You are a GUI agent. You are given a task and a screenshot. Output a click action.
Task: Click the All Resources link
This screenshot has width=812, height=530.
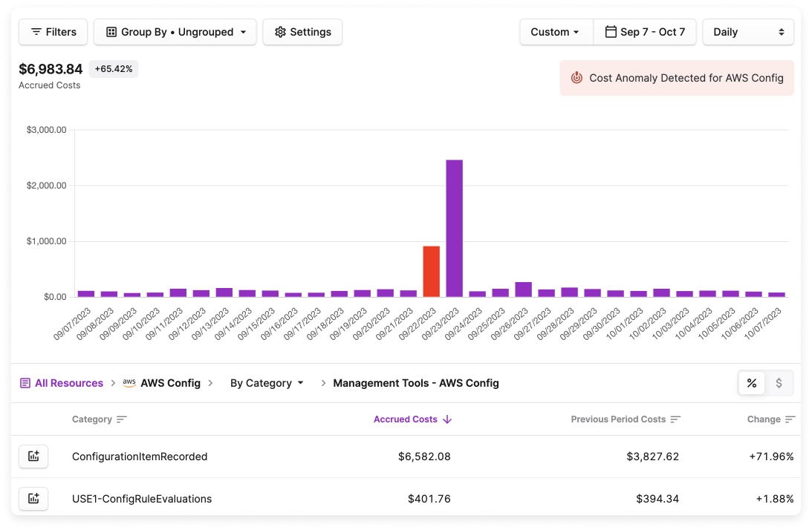pos(69,382)
